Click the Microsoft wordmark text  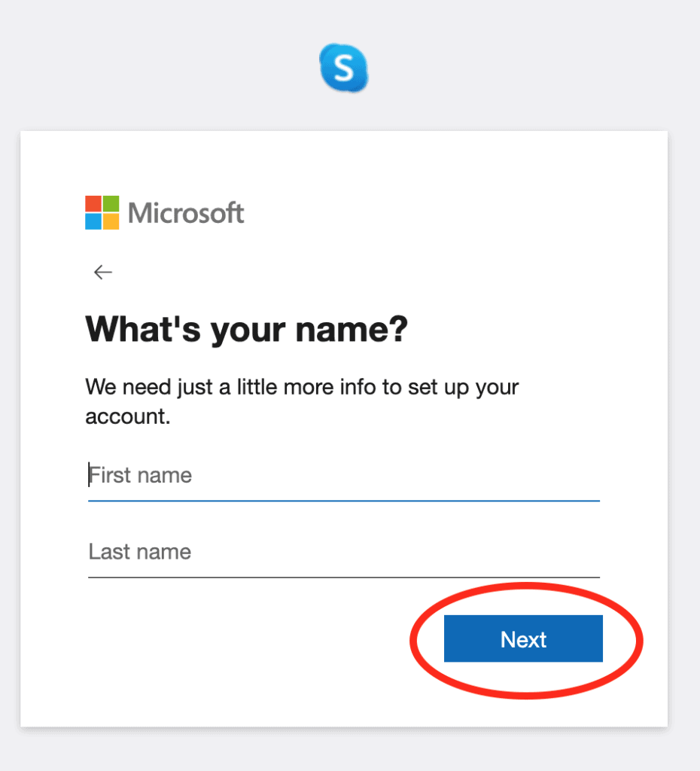click(x=186, y=213)
